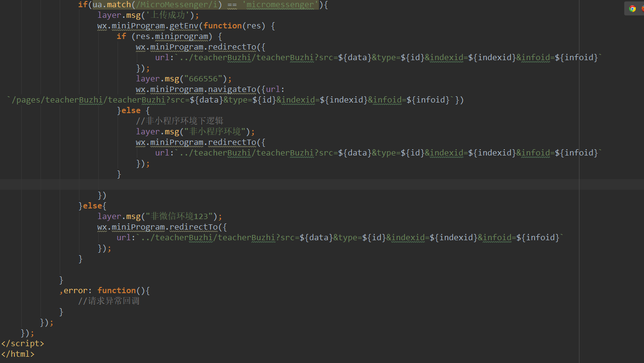Click the }else{ line above 非微信环境123
Image resolution: width=644 pixels, height=363 pixels.
(x=92, y=206)
